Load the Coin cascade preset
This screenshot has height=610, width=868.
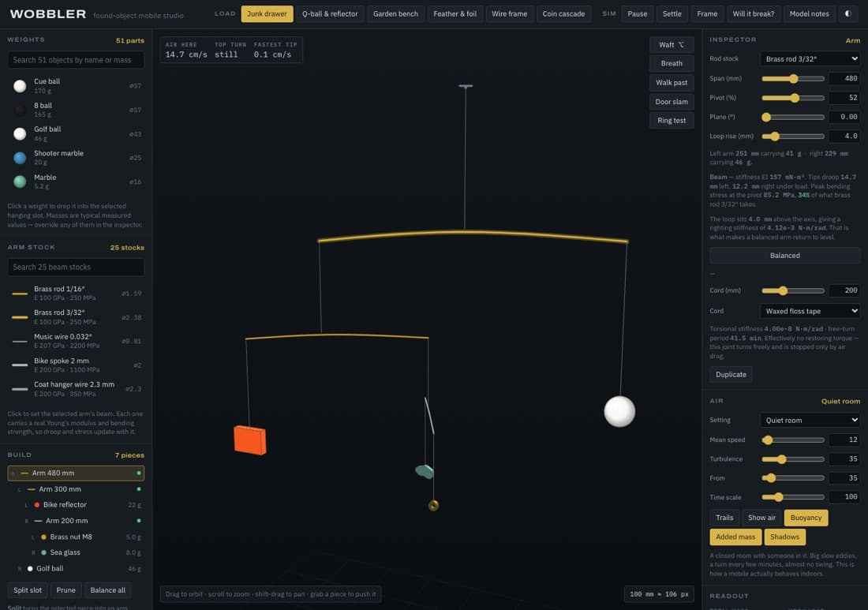pyautogui.click(x=563, y=14)
